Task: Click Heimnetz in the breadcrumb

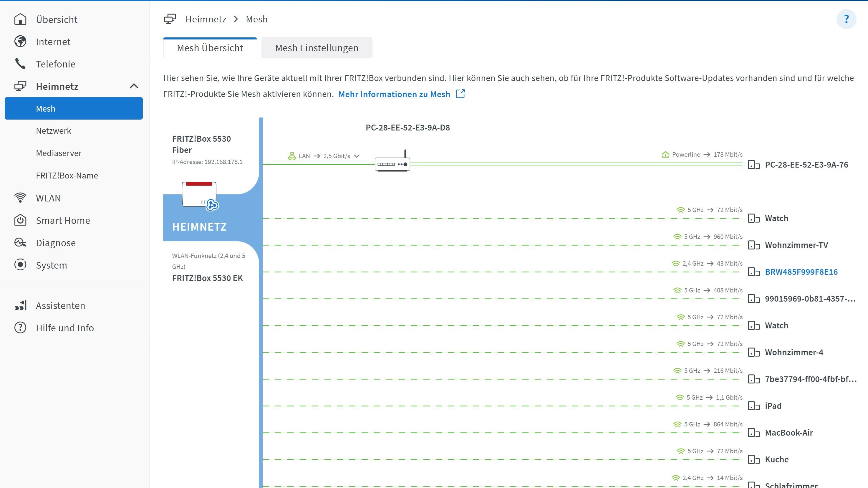Action: click(206, 19)
